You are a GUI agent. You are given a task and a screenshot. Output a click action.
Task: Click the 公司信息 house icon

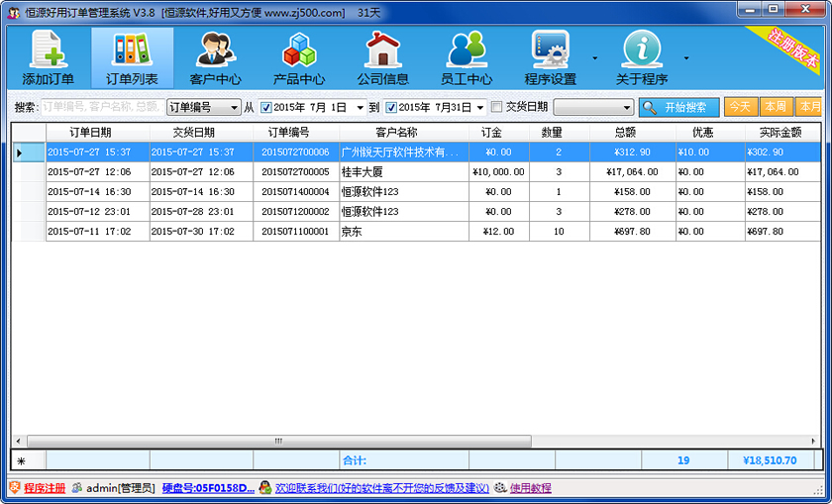382,57
